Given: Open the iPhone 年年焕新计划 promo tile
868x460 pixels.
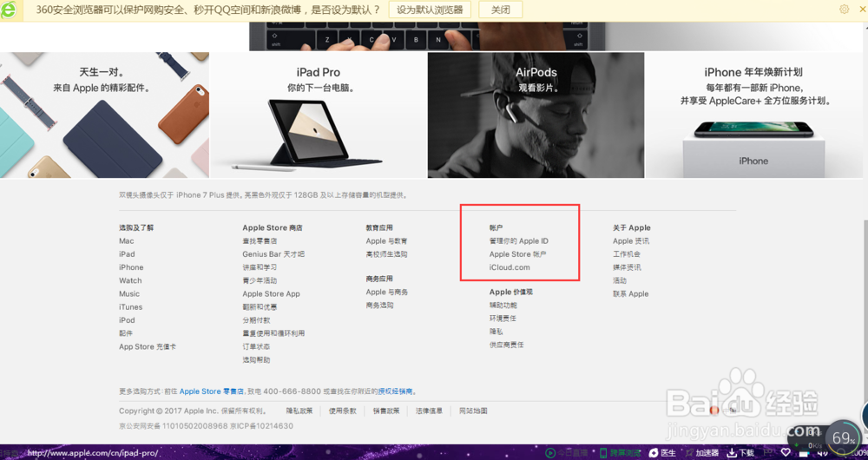Looking at the screenshot, I should 756,115.
